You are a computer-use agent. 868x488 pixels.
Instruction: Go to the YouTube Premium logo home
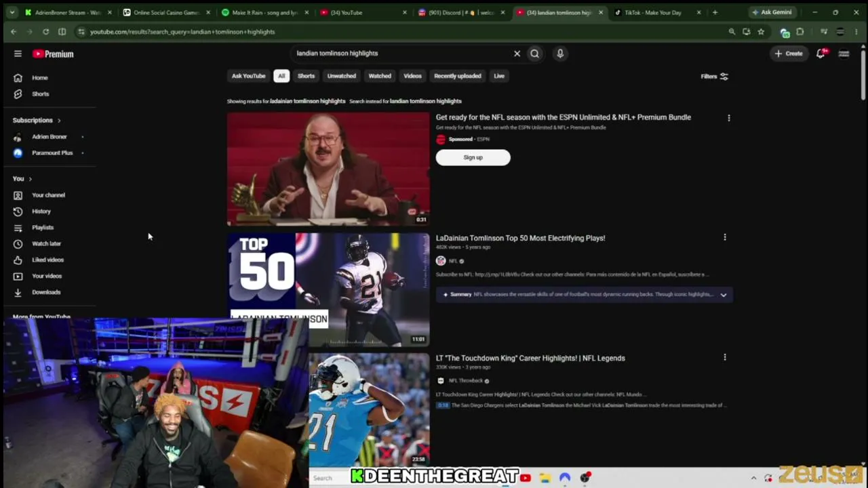click(x=54, y=54)
